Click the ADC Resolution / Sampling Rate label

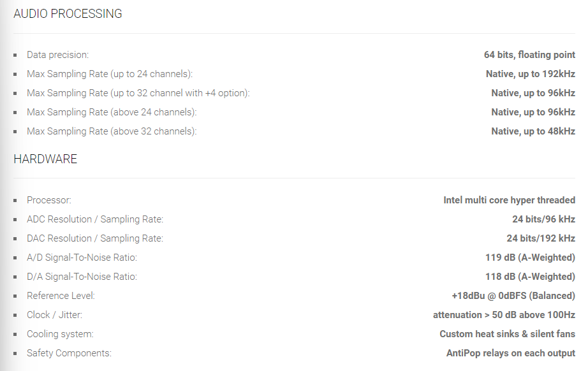(x=95, y=219)
